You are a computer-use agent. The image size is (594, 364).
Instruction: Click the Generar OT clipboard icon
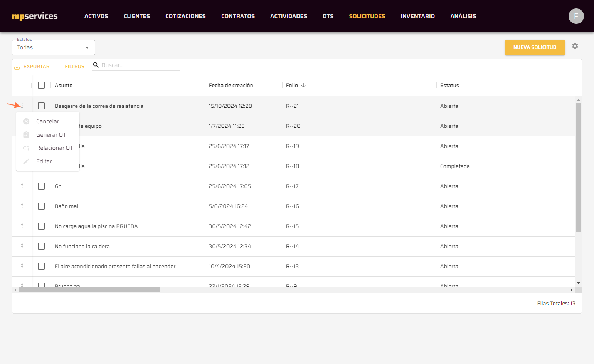26,135
